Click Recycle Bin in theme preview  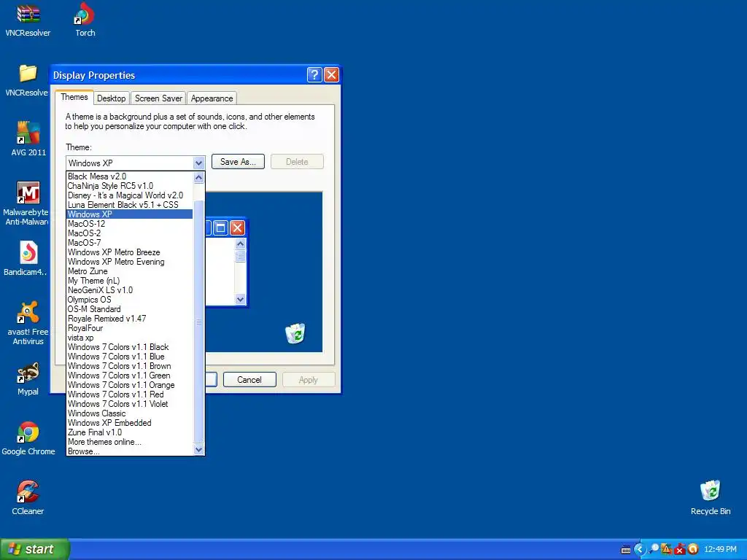tap(295, 332)
